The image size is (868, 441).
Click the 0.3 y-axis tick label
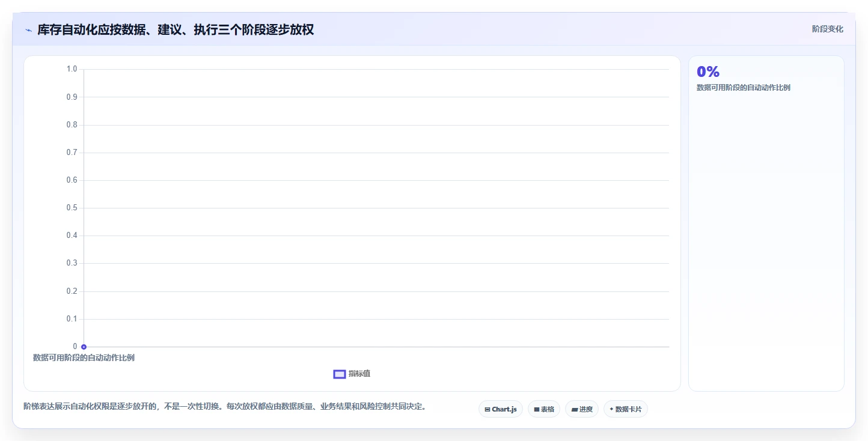point(72,263)
